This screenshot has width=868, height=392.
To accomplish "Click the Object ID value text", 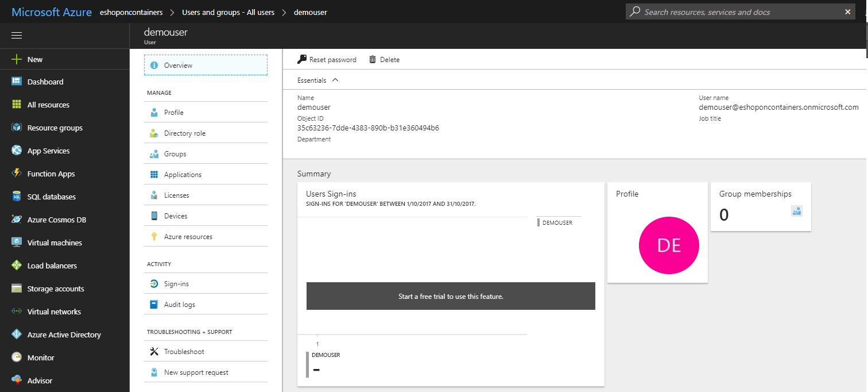I will [368, 128].
